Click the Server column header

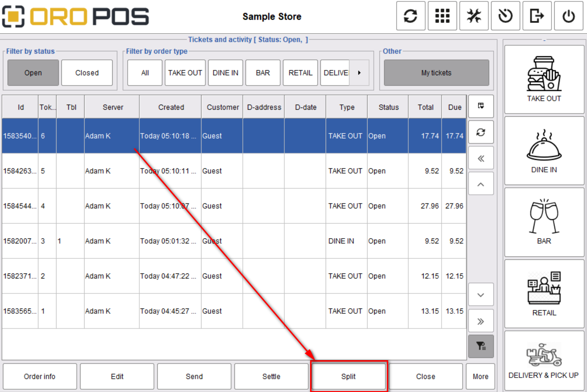[x=113, y=107]
